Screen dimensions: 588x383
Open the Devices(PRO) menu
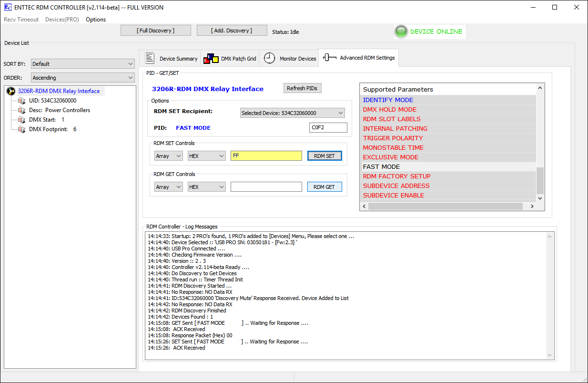point(62,20)
